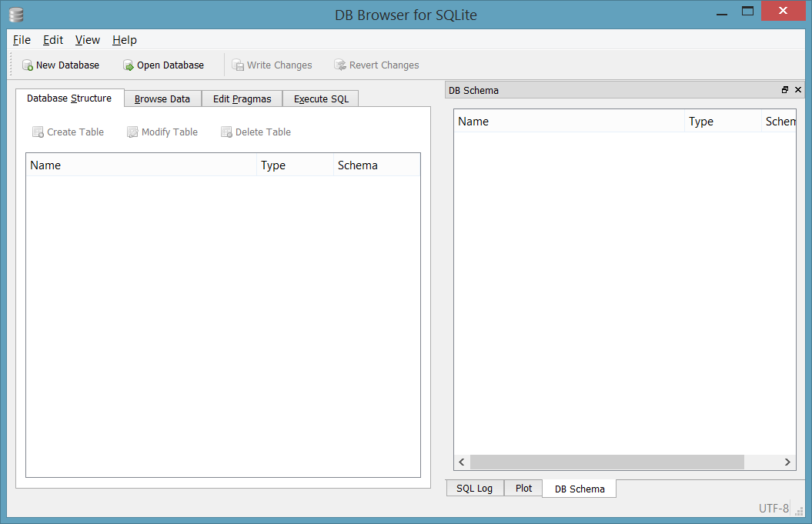Image resolution: width=812 pixels, height=524 pixels.
Task: Open the Help menu
Action: (124, 40)
